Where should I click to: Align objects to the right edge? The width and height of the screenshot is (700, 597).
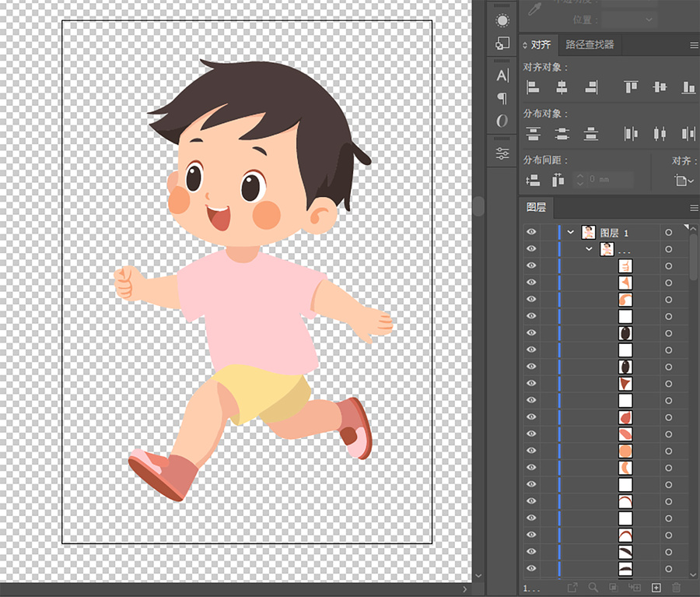click(591, 87)
